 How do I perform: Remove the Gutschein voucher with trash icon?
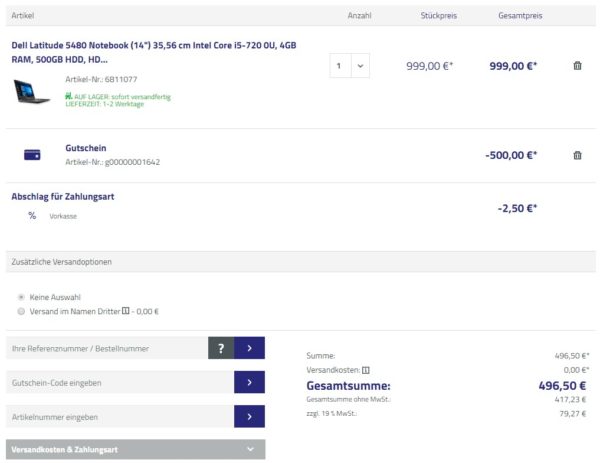coord(577,155)
